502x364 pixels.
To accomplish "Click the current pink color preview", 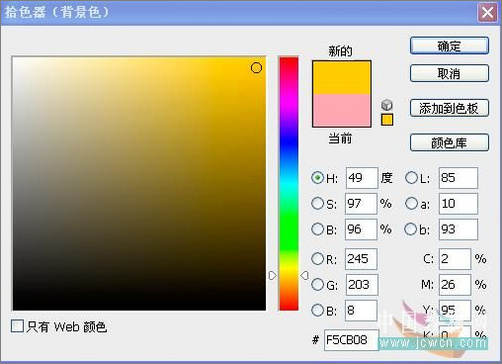I will pyautogui.click(x=341, y=110).
